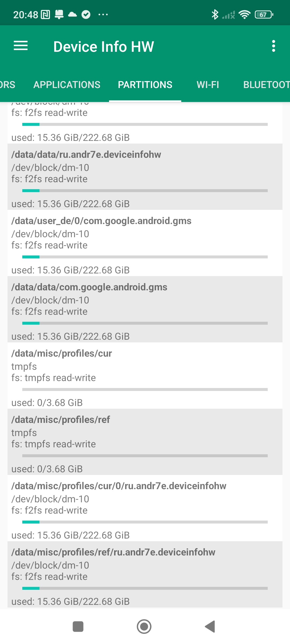The height and width of the screenshot is (644, 290).
Task: Tap the /data/misc/profiles/cur/0/ru.andr7e.deviceinfohw partition
Action: click(x=145, y=508)
